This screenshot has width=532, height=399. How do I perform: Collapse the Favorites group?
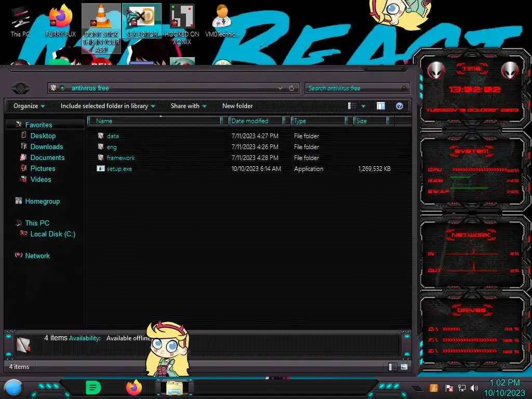[38, 125]
